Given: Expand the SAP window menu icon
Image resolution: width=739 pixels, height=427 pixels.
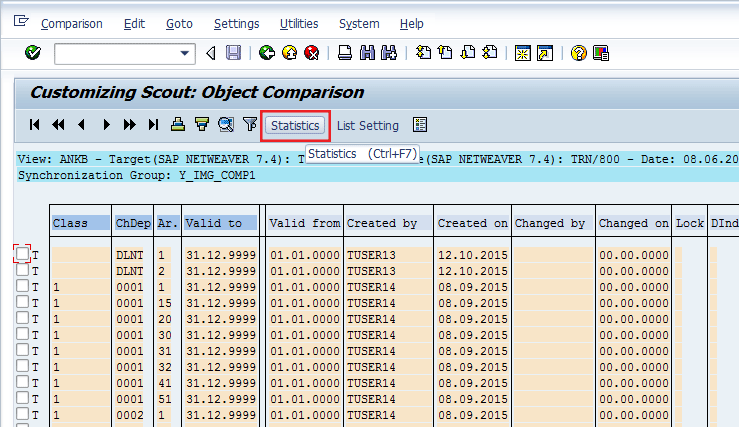Looking at the screenshot, I should tap(22, 22).
